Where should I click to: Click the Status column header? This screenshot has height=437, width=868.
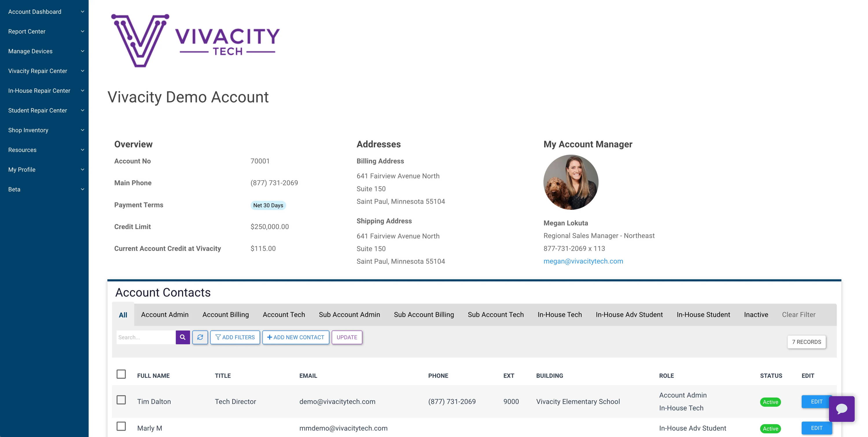click(771, 376)
